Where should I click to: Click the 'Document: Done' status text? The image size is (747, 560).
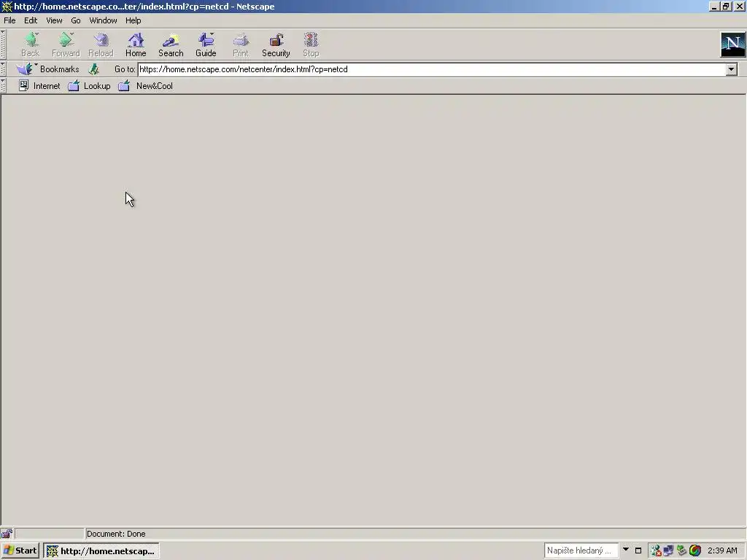click(x=116, y=534)
